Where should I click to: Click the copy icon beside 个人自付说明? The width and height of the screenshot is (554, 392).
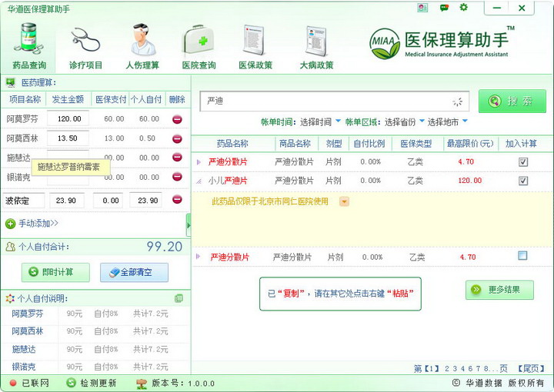point(179,298)
